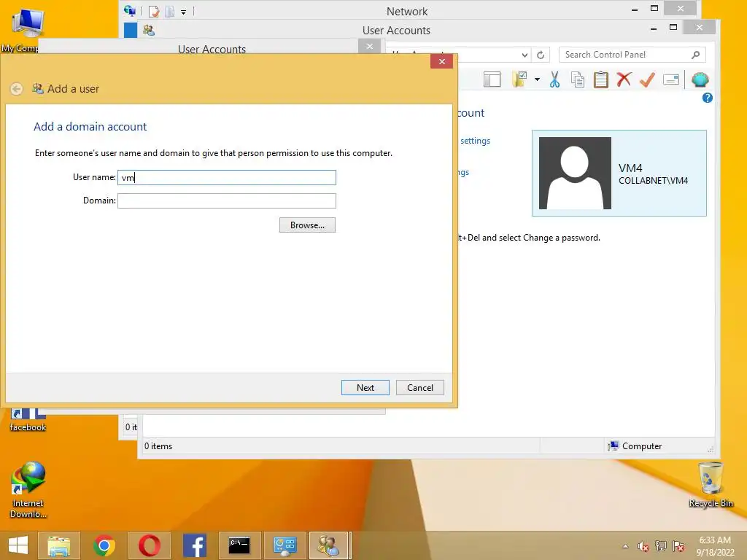This screenshot has height=560, width=747.
Task: Click the Network window new folder quick-access icon
Action: (169, 12)
